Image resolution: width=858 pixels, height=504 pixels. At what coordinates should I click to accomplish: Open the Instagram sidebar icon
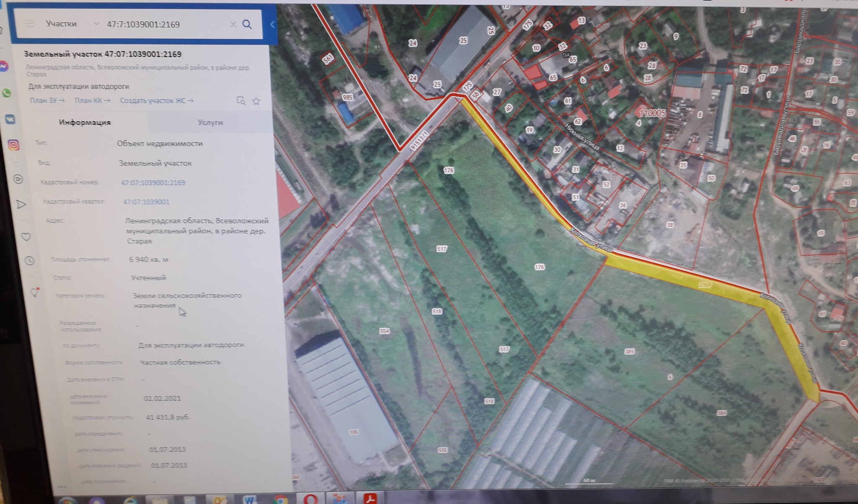pos(14,145)
